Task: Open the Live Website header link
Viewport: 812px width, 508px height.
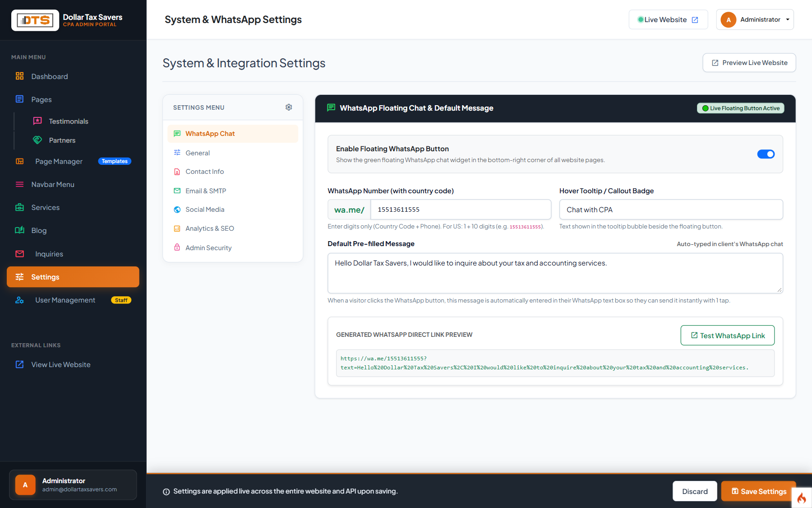Action: point(668,19)
